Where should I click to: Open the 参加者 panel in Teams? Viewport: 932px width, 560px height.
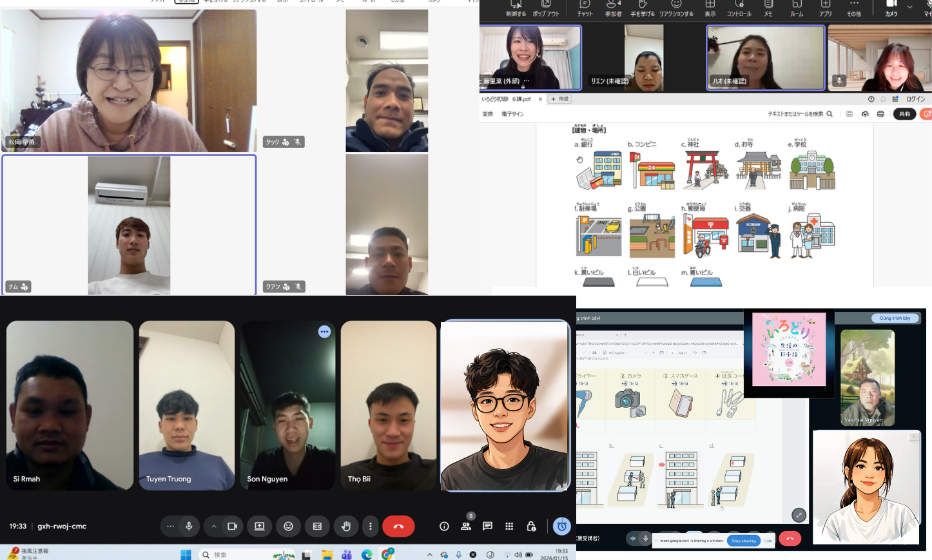(x=613, y=8)
